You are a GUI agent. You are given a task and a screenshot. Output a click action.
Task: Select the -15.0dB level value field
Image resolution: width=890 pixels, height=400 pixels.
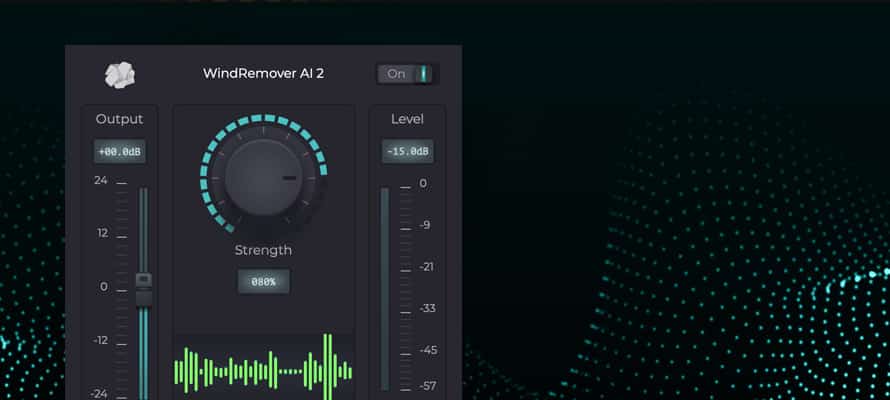408,152
